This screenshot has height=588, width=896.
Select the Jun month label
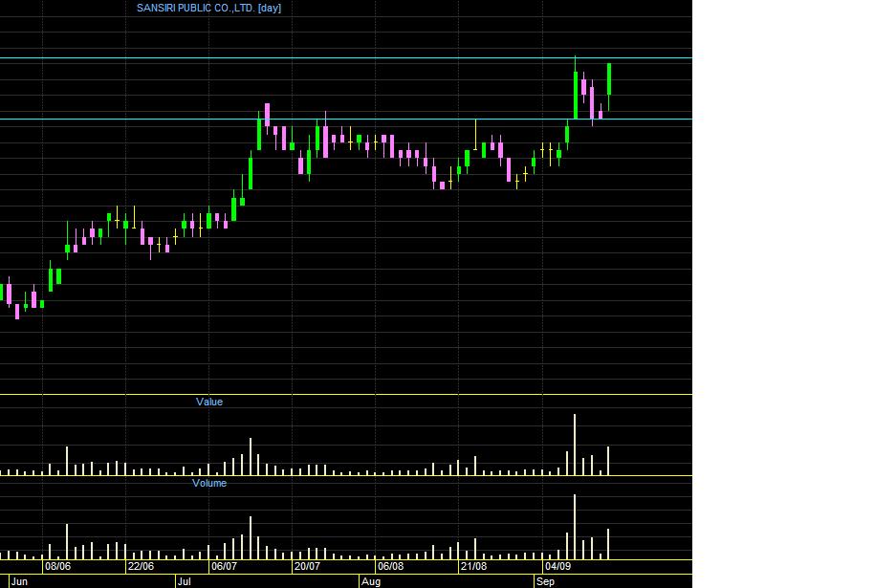(x=20, y=581)
